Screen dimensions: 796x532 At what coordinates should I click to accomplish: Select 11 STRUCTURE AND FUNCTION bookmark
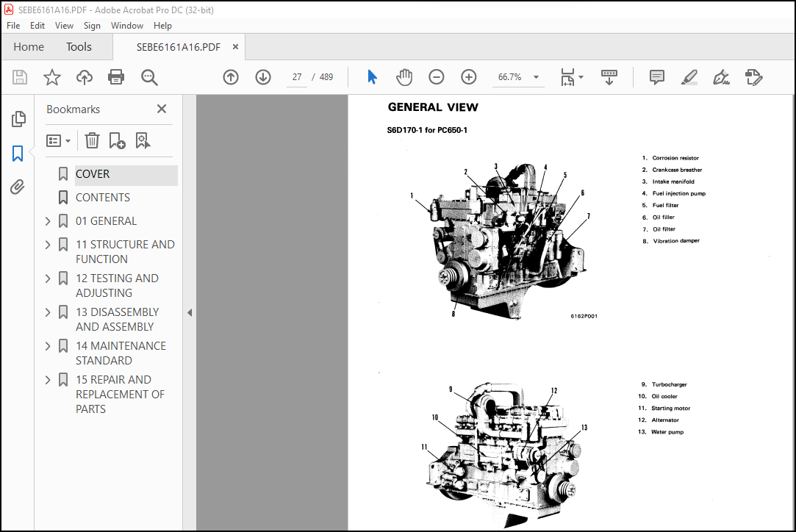pos(125,252)
